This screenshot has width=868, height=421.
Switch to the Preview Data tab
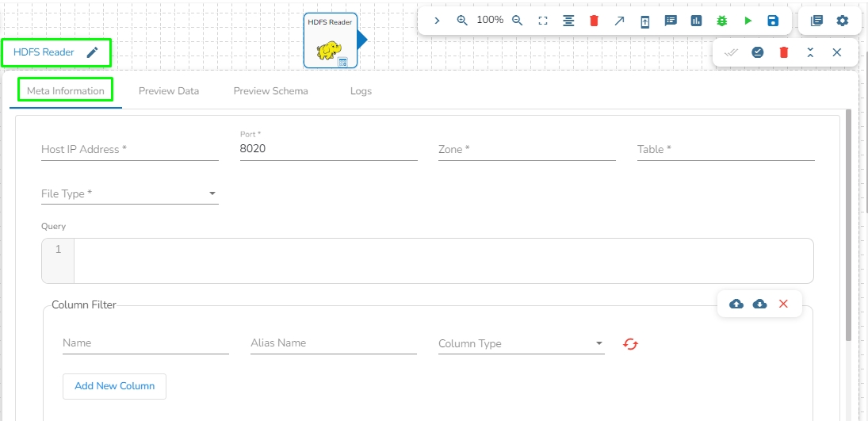[169, 91]
